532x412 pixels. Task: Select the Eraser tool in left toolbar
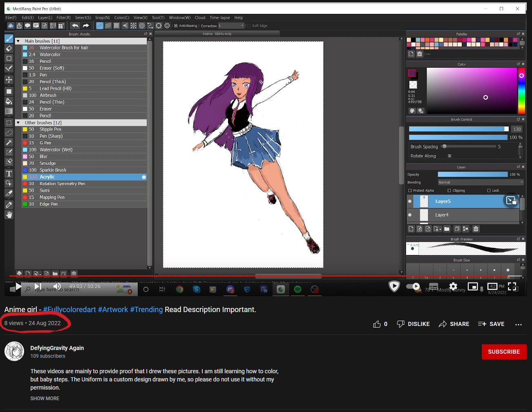point(9,49)
